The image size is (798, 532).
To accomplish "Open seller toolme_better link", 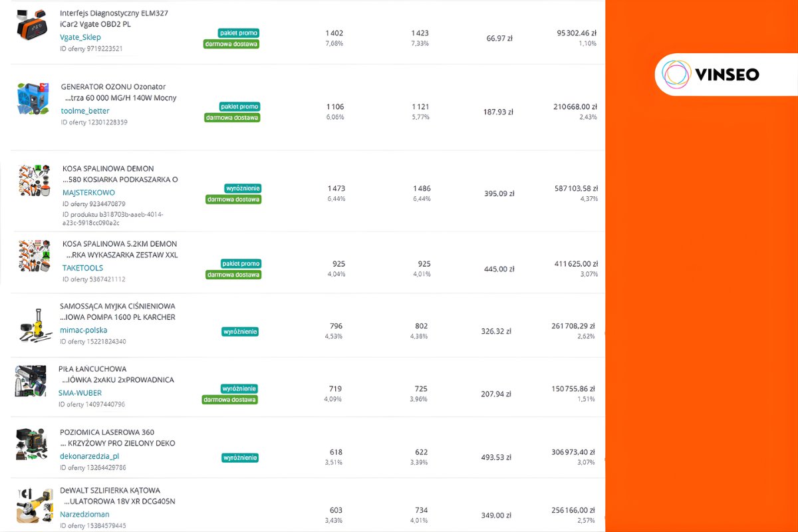I will point(85,111).
